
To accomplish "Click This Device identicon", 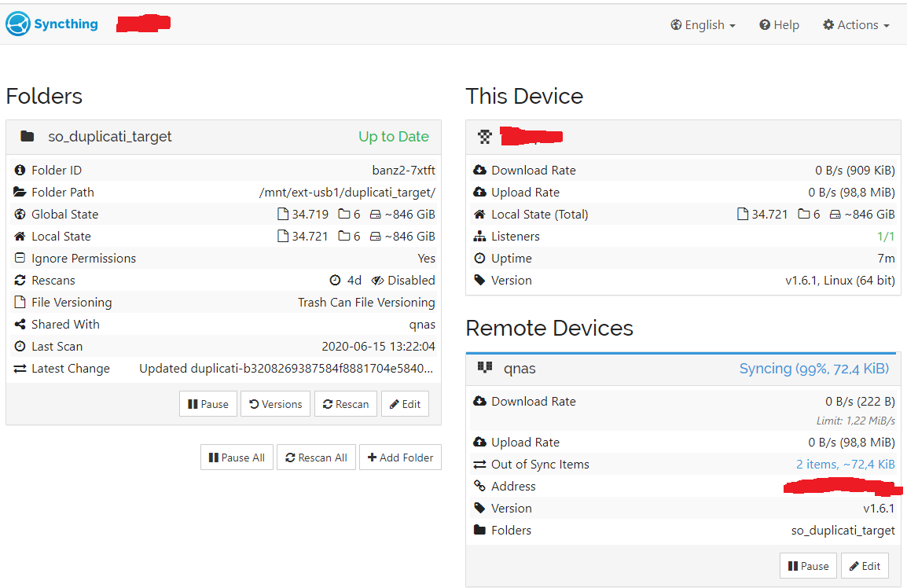I will click(x=485, y=137).
